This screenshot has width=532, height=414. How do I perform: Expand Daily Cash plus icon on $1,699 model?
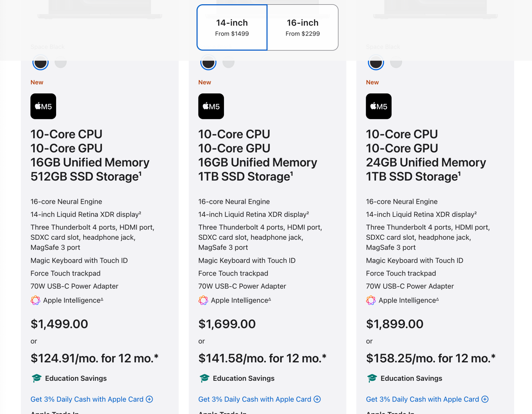(317, 399)
